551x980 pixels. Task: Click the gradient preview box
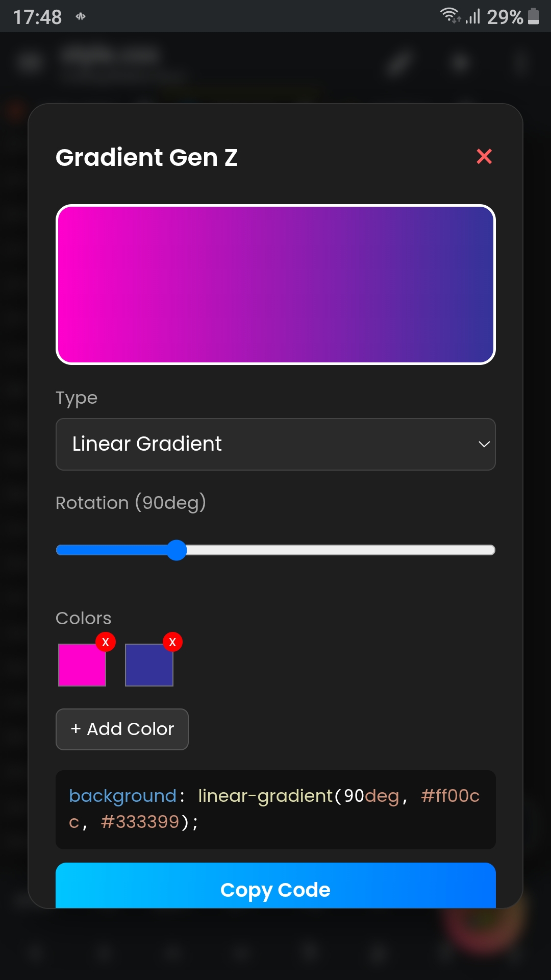tap(275, 285)
